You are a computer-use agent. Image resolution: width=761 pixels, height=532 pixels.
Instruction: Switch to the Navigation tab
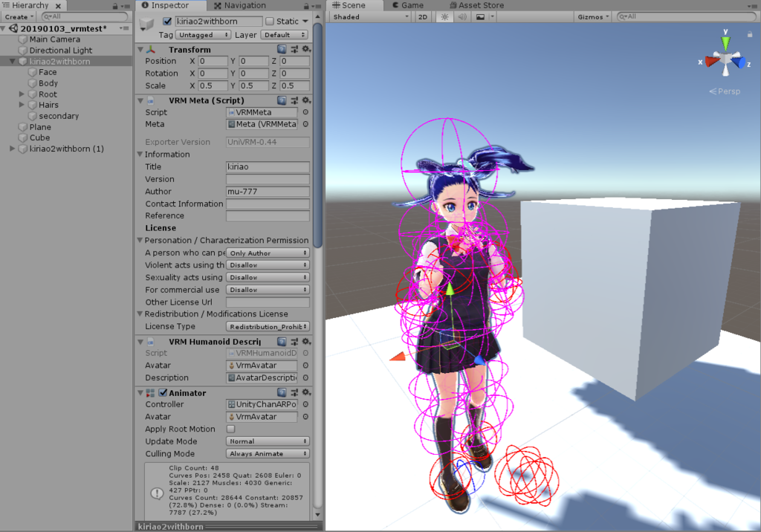point(240,5)
